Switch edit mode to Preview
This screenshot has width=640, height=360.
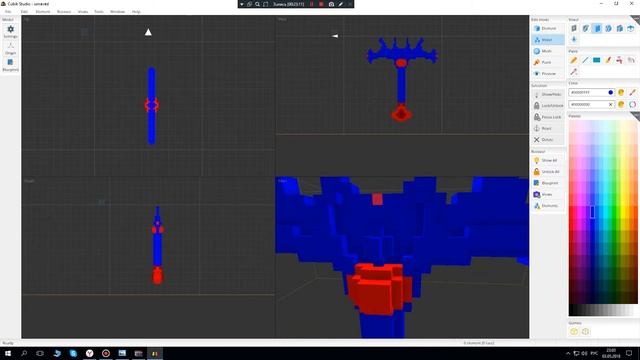548,73
